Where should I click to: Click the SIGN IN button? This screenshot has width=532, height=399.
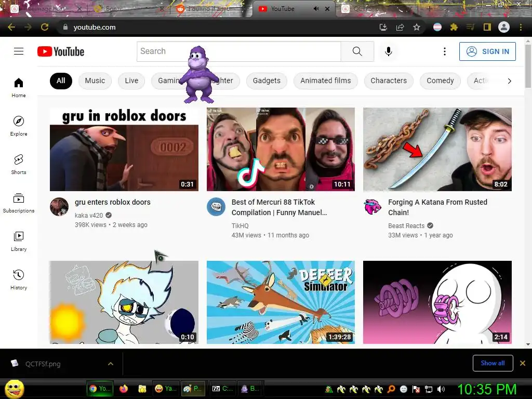(x=487, y=51)
